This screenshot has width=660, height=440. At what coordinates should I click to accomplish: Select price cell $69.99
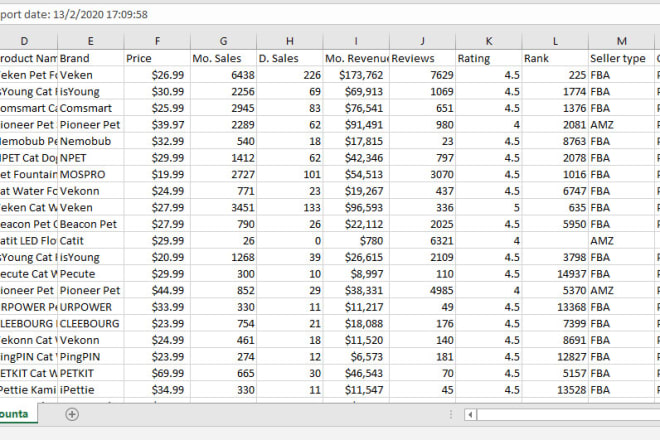157,373
